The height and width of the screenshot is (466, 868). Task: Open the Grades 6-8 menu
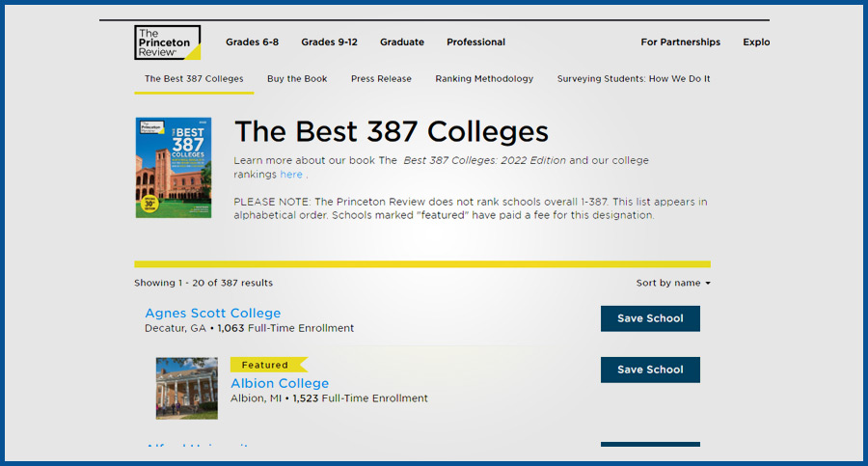pos(252,42)
